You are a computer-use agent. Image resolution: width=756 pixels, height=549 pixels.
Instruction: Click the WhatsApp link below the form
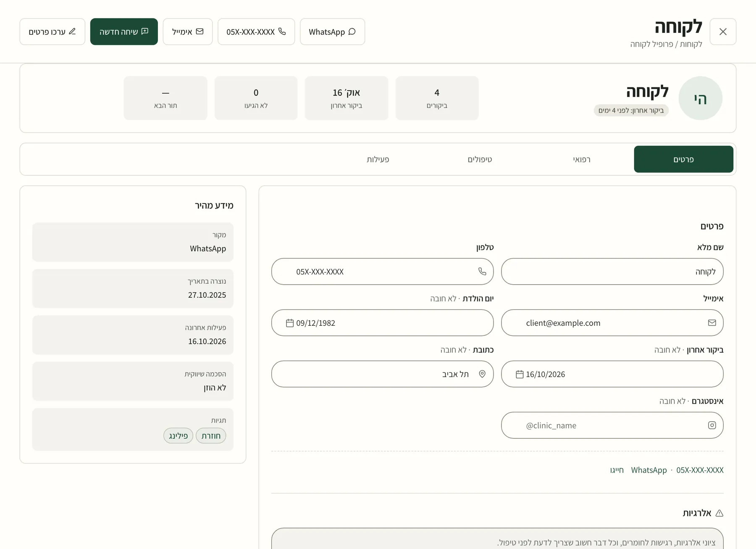[649, 470]
